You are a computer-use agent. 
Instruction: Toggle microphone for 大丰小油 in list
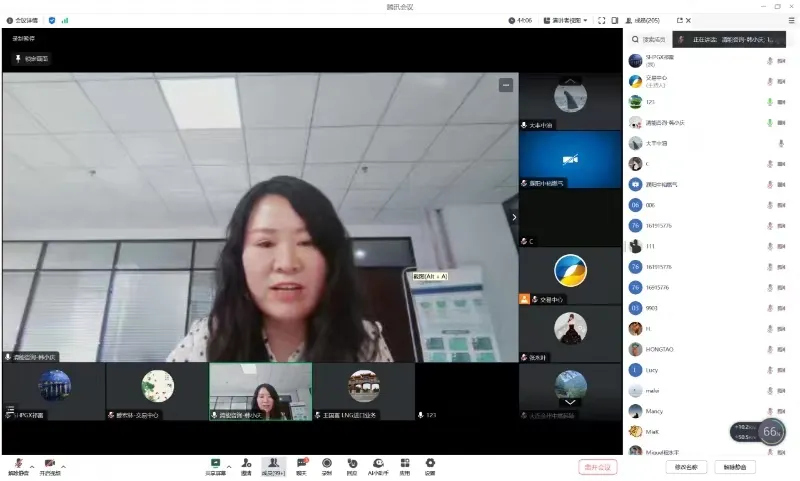coord(781,143)
